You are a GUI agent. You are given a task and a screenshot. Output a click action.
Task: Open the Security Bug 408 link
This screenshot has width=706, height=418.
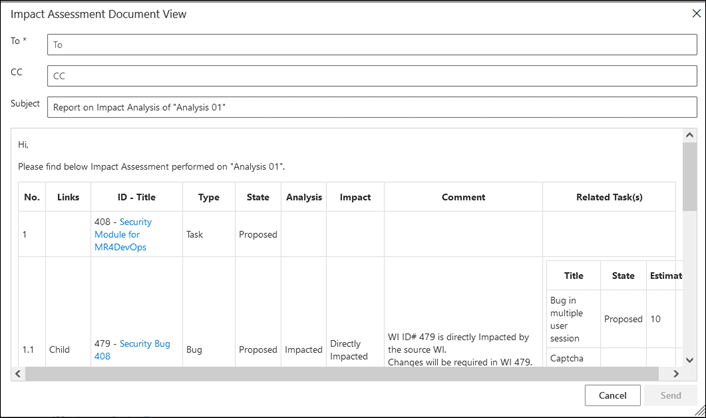(132, 350)
